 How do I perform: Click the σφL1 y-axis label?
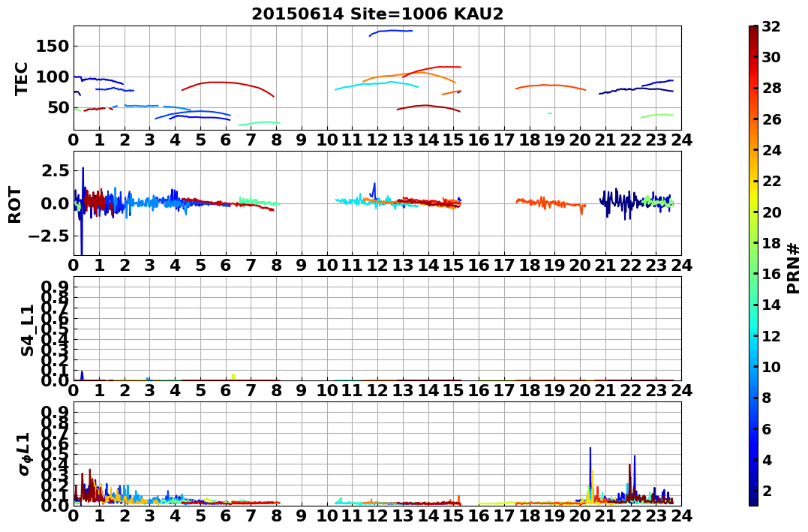click(x=24, y=454)
